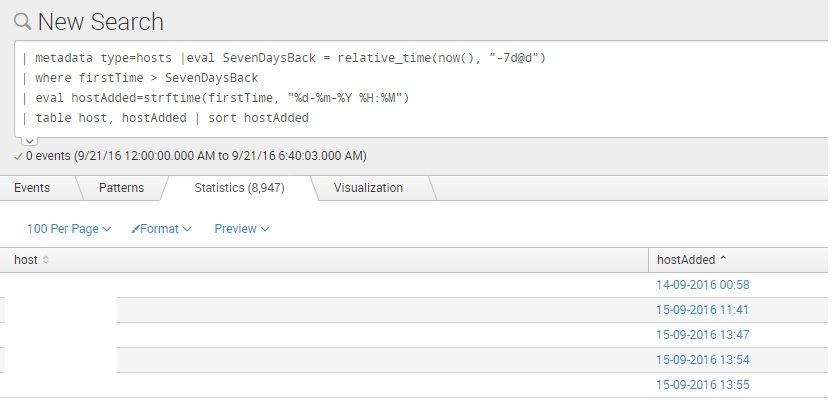834x408 pixels.
Task: Expand the Preview dropdown
Action: (241, 229)
